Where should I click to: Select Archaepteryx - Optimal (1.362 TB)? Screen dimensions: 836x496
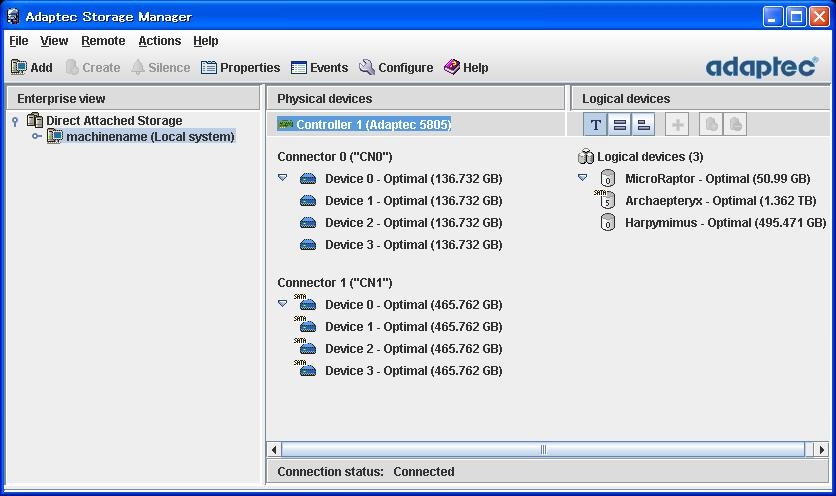[x=721, y=201]
